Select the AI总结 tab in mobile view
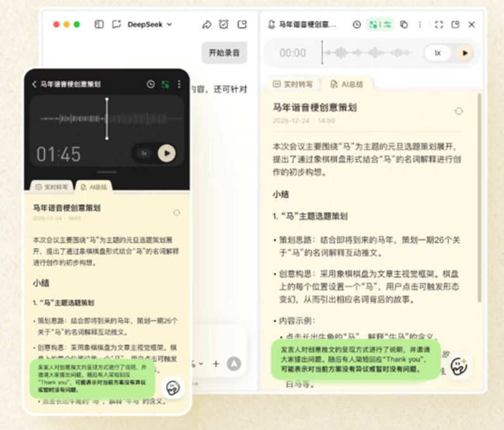This screenshot has height=430, width=504. (93, 187)
